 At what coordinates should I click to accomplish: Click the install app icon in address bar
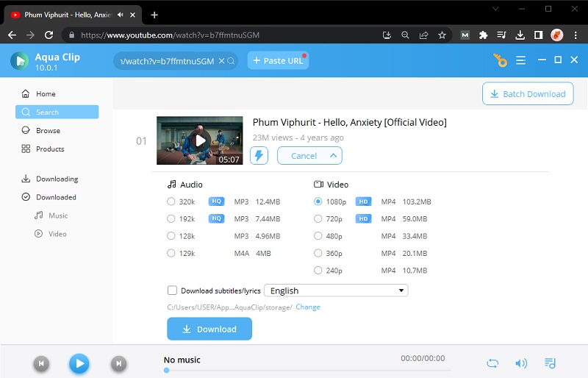[387, 35]
